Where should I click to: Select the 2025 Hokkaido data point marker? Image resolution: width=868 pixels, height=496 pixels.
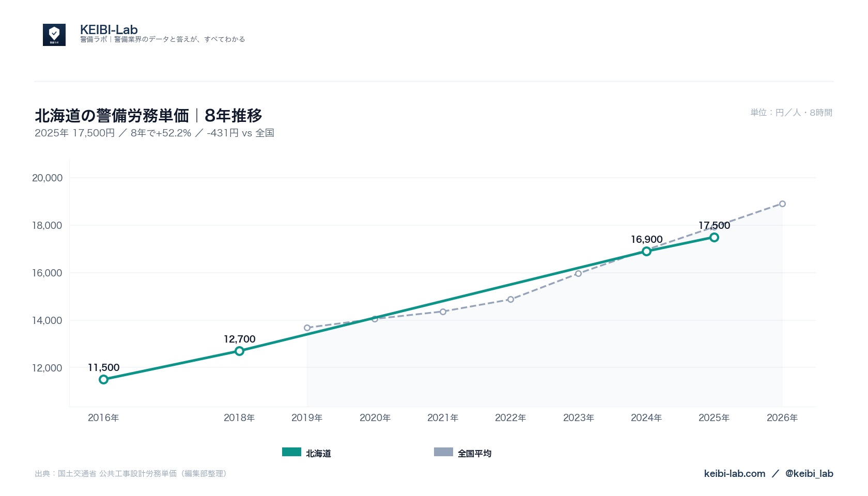click(x=714, y=237)
